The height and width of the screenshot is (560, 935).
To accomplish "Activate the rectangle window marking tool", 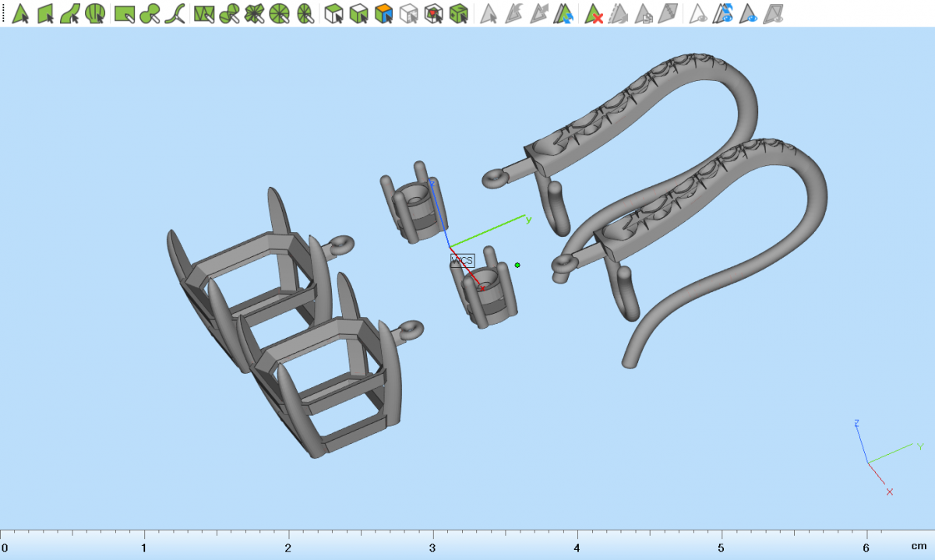I will click(124, 13).
